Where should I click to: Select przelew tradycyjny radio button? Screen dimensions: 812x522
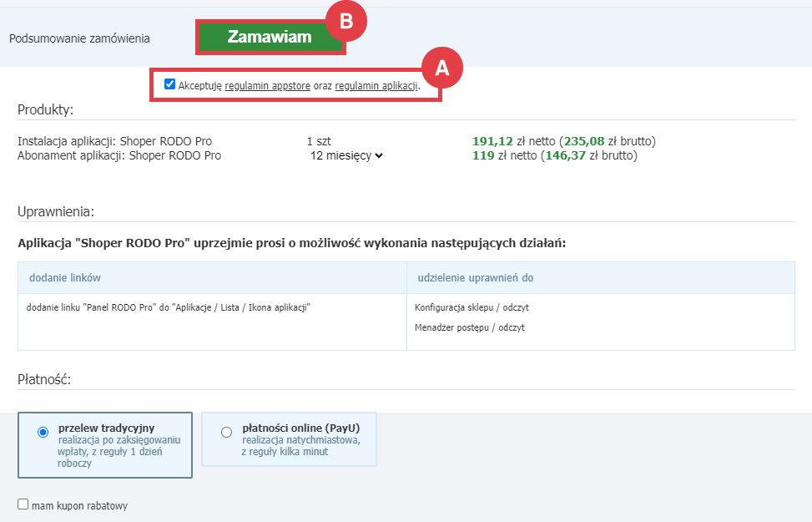click(x=43, y=432)
